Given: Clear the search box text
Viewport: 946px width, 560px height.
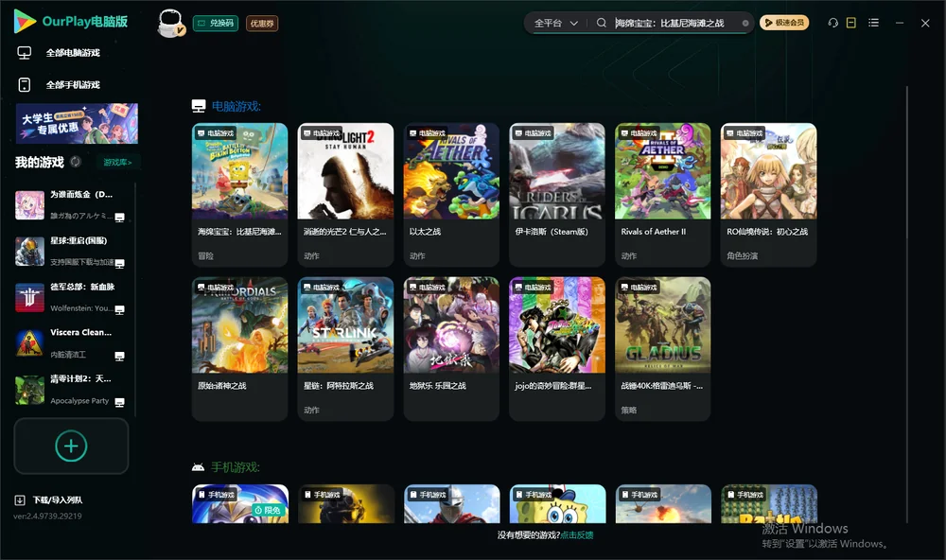Looking at the screenshot, I should (745, 23).
